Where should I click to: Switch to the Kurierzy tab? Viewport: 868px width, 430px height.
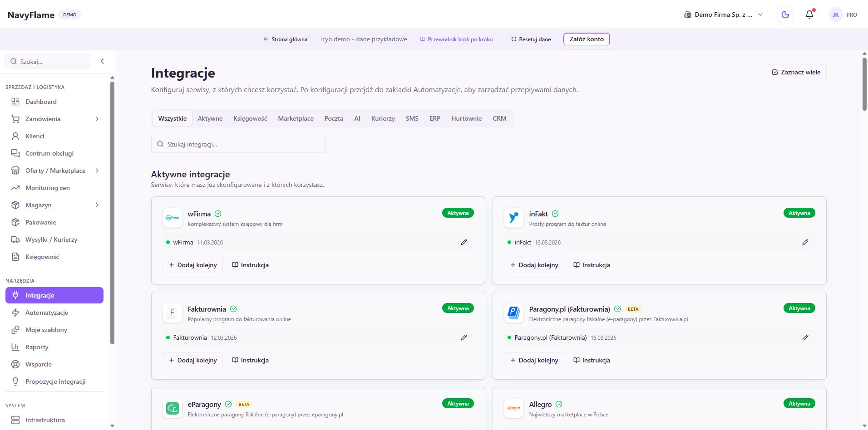(x=383, y=118)
